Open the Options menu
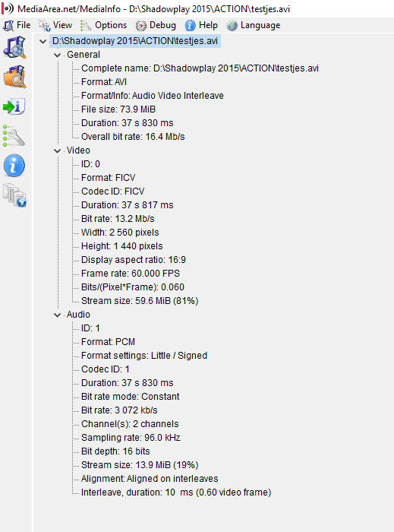394x532 pixels. click(104, 25)
